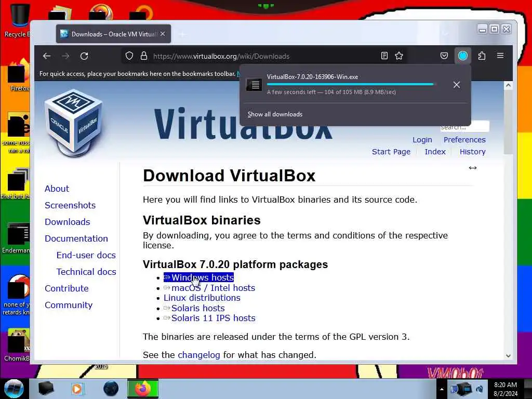This screenshot has width=532, height=399.
Task: Click the page width toggle arrow icon
Action: (x=473, y=168)
